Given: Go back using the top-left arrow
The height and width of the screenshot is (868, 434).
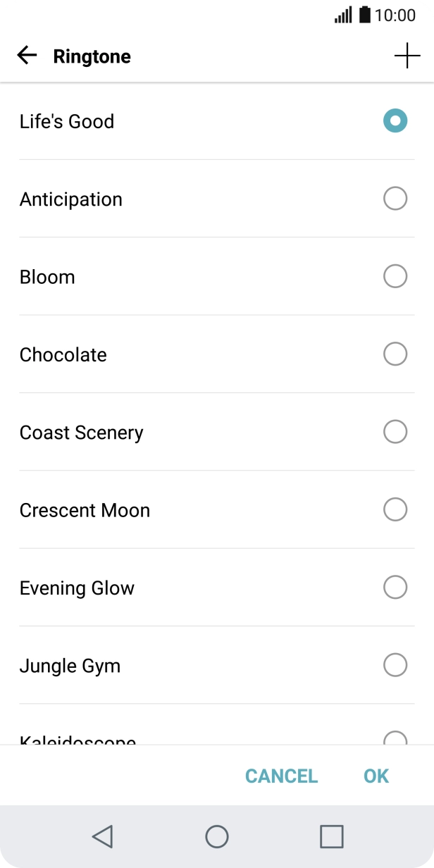Looking at the screenshot, I should tap(26, 55).
